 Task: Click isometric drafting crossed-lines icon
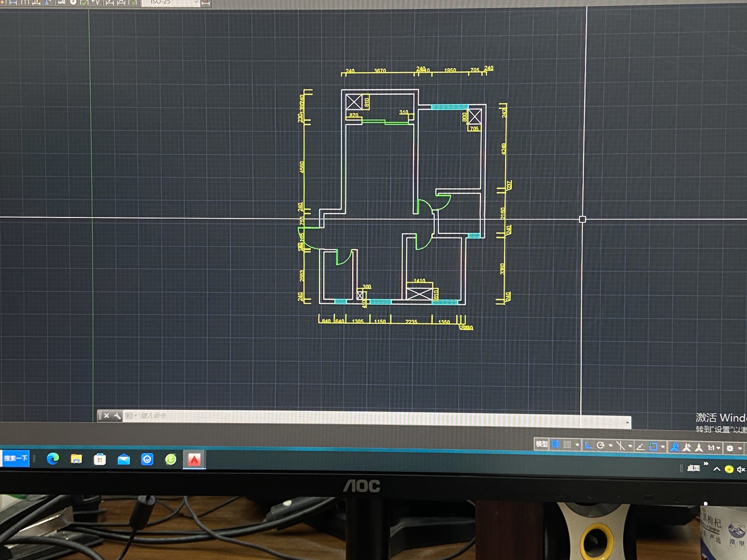coord(620,446)
